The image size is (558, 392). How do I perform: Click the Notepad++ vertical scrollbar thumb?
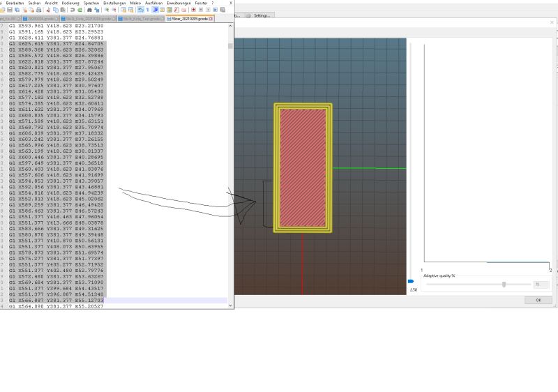(230, 46)
